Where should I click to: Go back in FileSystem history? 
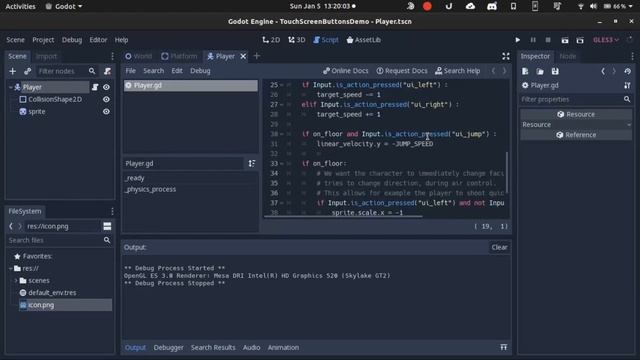point(11,226)
